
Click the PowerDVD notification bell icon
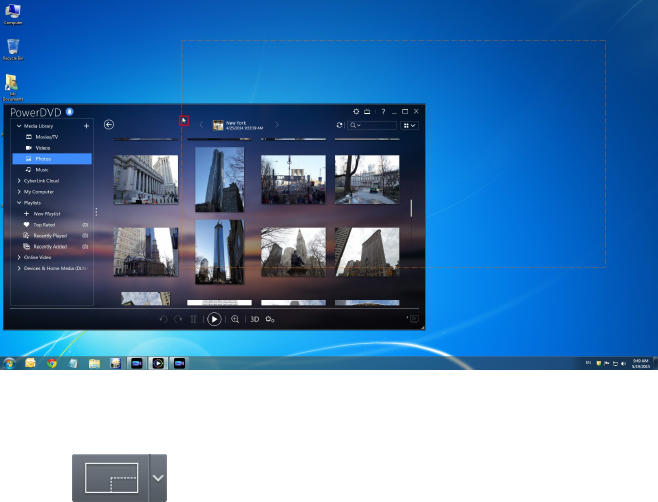point(70,112)
